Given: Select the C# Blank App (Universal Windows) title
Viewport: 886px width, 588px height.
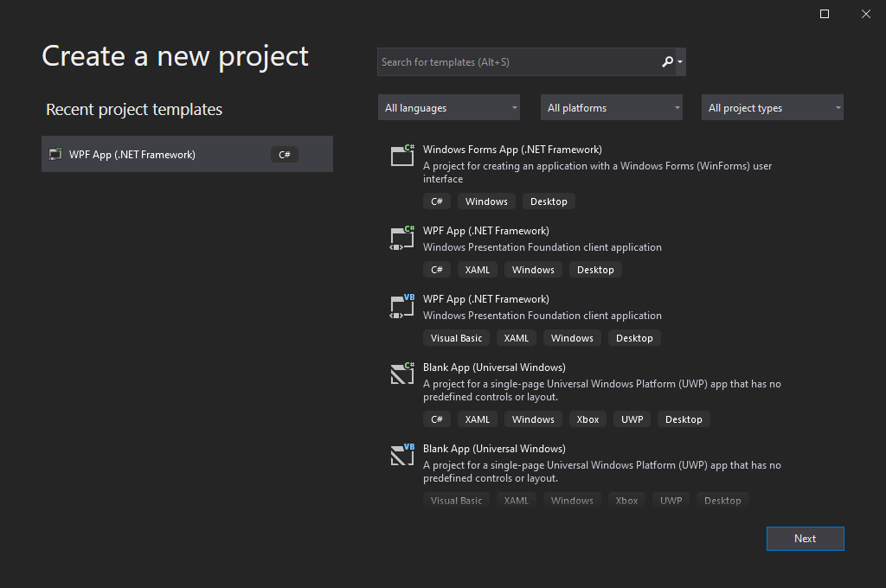Looking at the screenshot, I should click(x=494, y=367).
